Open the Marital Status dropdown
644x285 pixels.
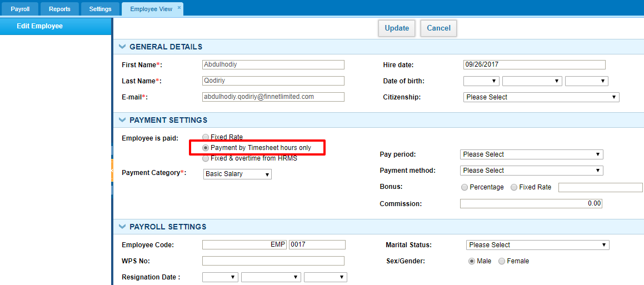(538, 245)
